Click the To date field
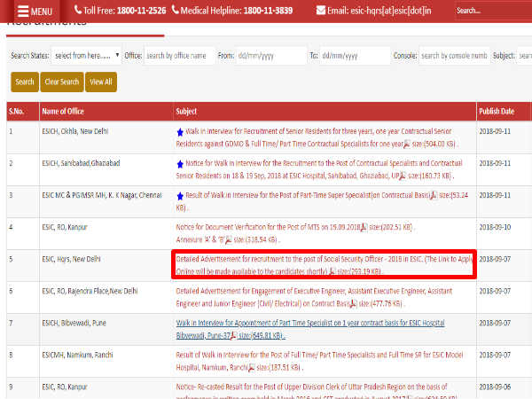The height and width of the screenshot is (399, 532). point(355,55)
